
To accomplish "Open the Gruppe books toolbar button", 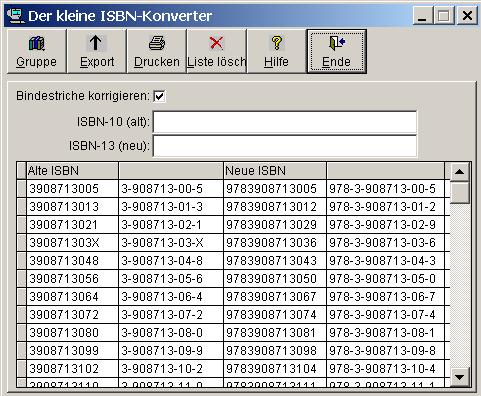I will pos(37,51).
